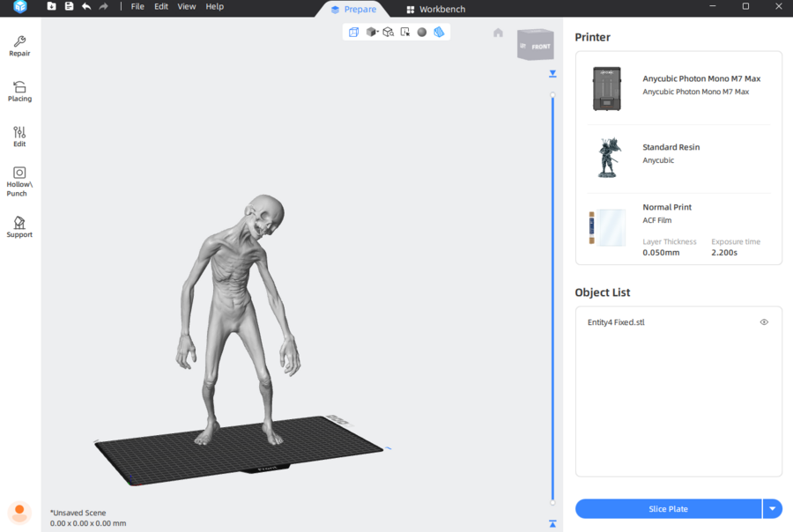The height and width of the screenshot is (532, 793).
Task: Click the Save file icon
Action: click(x=69, y=6)
